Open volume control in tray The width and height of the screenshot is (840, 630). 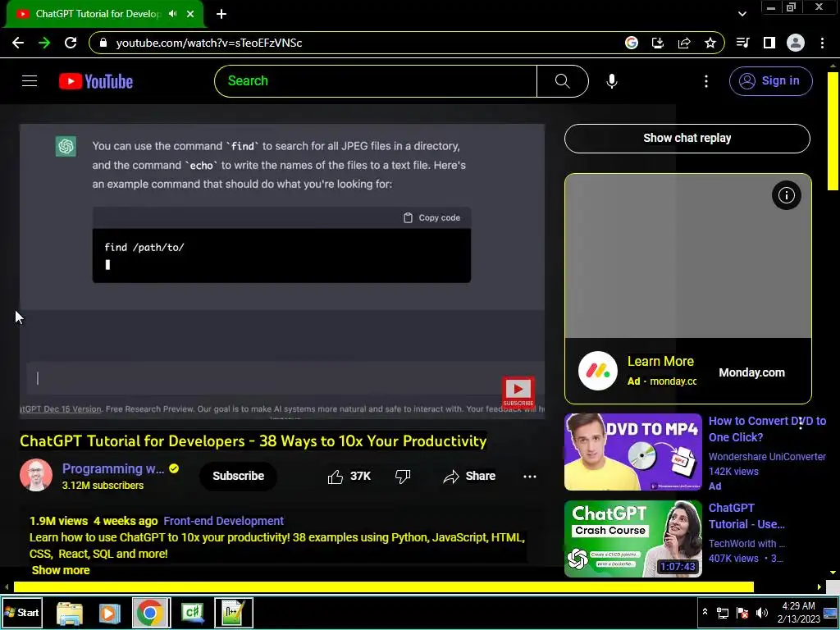(762, 613)
